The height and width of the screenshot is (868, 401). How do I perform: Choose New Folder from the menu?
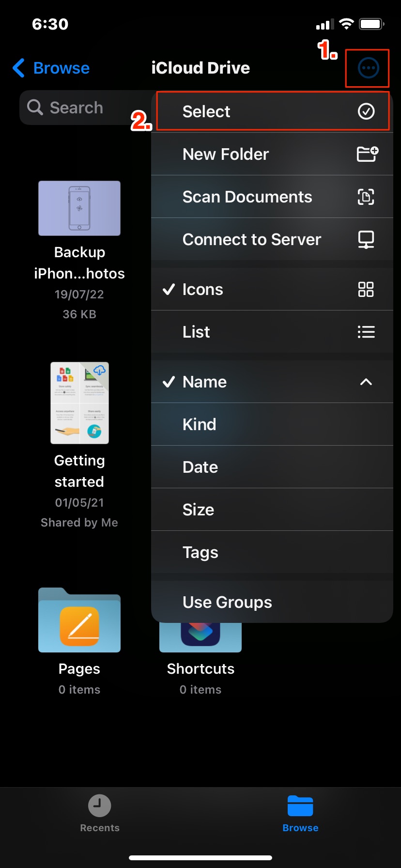pyautogui.click(x=272, y=154)
